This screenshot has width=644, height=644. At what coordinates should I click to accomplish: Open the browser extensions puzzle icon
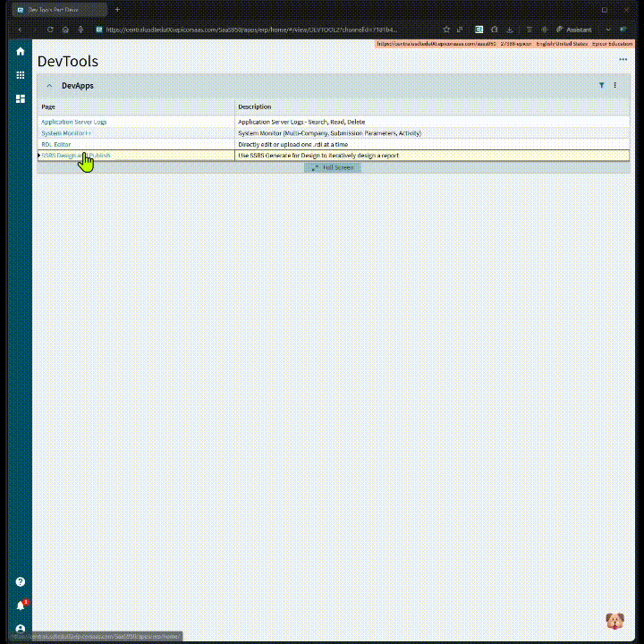[x=495, y=30]
